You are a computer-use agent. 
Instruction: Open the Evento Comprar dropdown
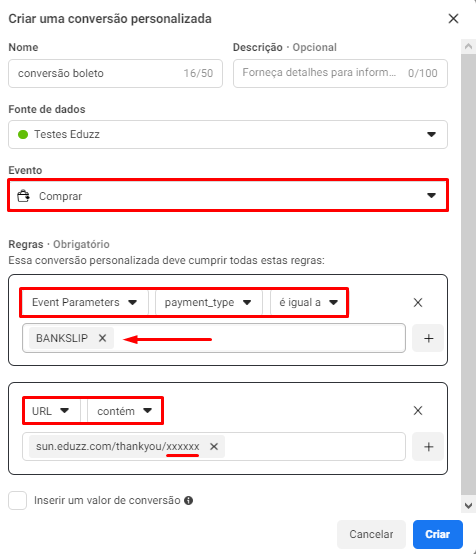(228, 195)
